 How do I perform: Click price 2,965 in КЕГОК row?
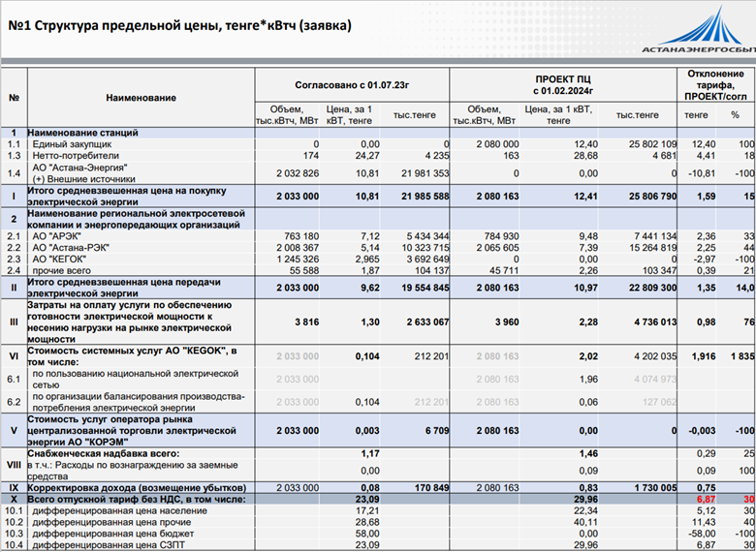(x=366, y=260)
